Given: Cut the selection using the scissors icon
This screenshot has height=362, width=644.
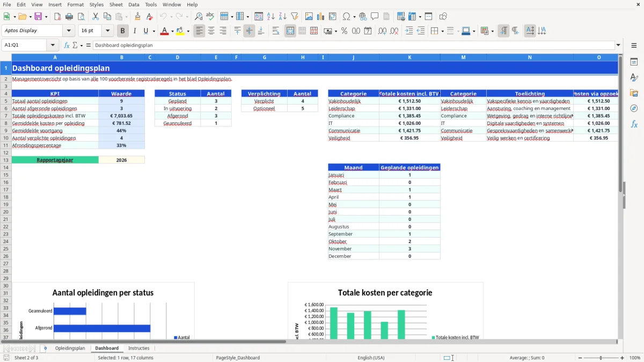Looking at the screenshot, I should (96, 17).
